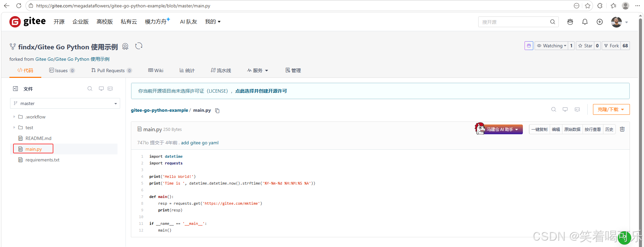
Task: Open browser favorites list icon
Action: point(613,6)
